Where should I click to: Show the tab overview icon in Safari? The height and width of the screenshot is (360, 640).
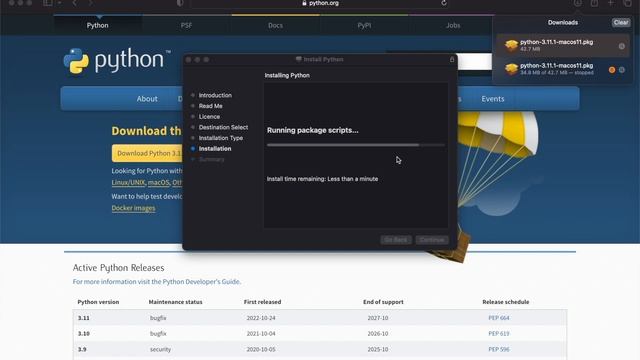pyautogui.click(x=627, y=3)
